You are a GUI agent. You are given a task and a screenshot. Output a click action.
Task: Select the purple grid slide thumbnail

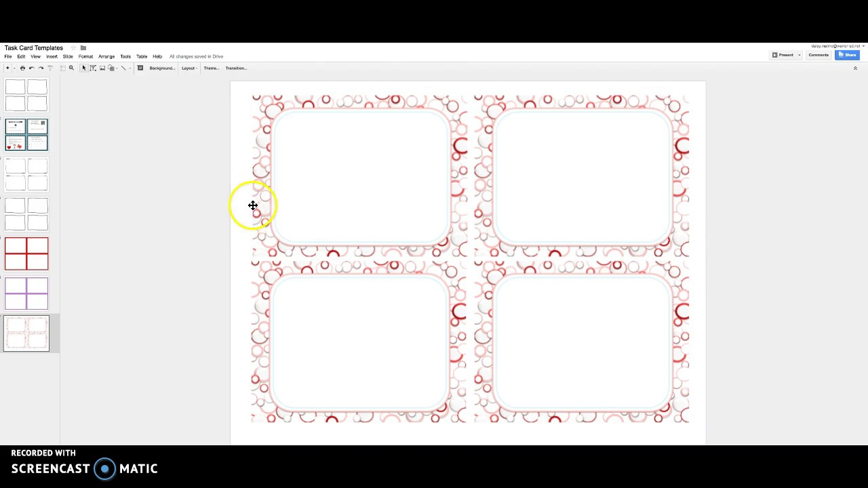[x=26, y=293]
